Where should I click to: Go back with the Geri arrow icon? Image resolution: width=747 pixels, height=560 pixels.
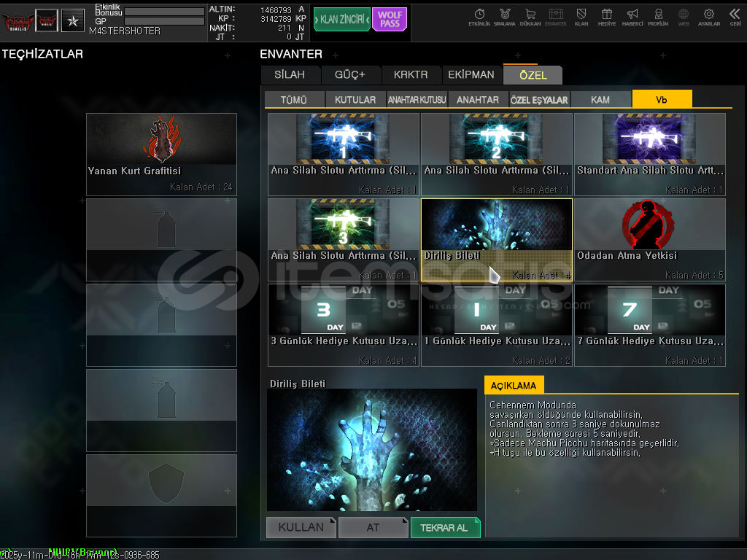(x=735, y=17)
